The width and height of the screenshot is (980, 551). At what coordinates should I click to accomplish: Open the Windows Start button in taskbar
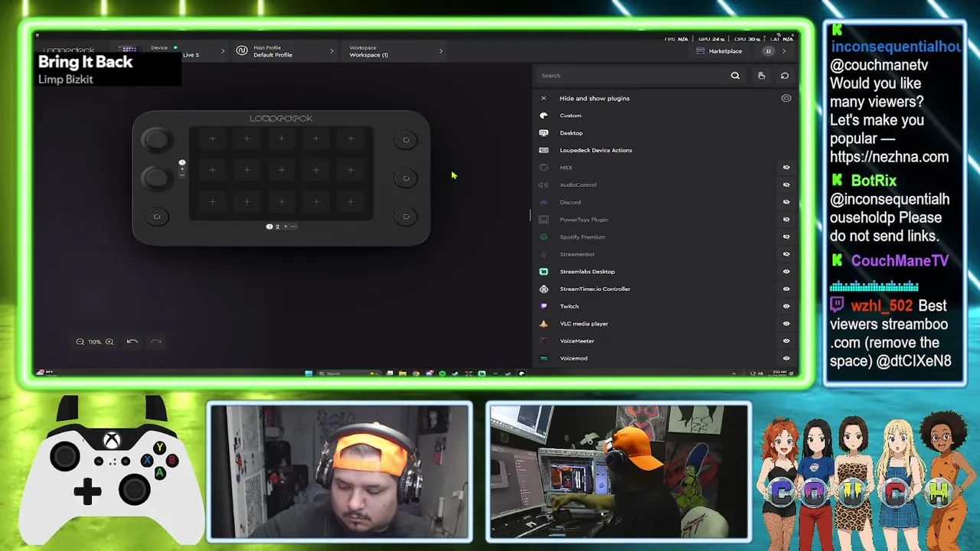pyautogui.click(x=309, y=373)
